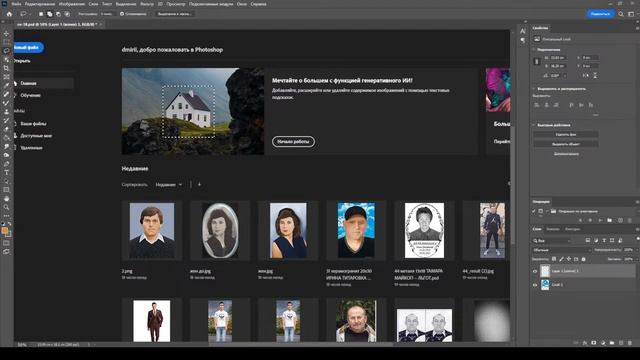Click the new adjustment layer icon

(602, 343)
